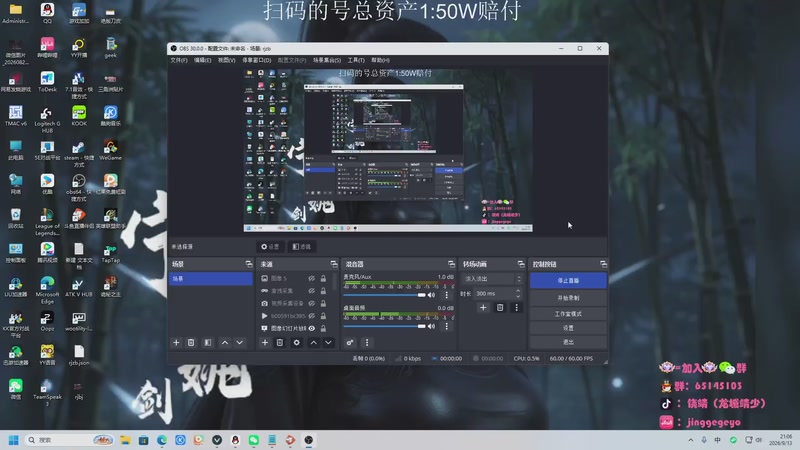This screenshot has height=450, width=800.
Task: Undock the 混音器 panel icon
Action: point(451,264)
